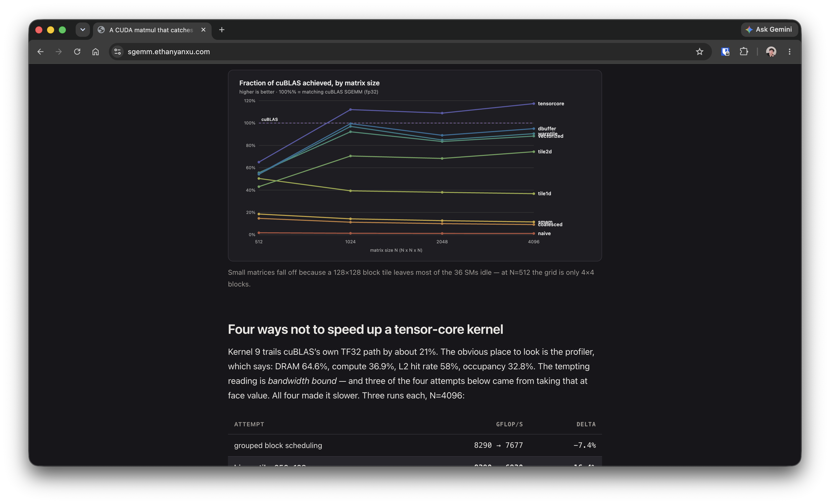Image resolution: width=830 pixels, height=504 pixels.
Task: Go back to the previous page
Action: (x=40, y=52)
